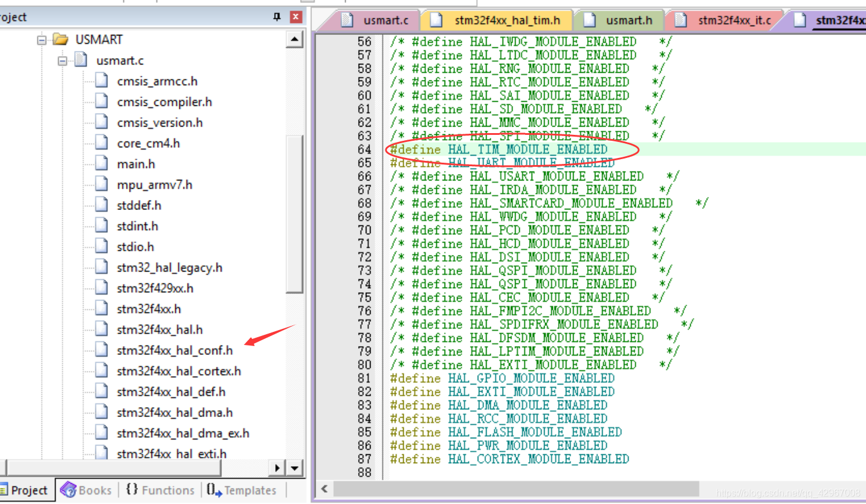Collapse the usmart.c file node
This screenshot has width=866, height=504.
pos(62,61)
